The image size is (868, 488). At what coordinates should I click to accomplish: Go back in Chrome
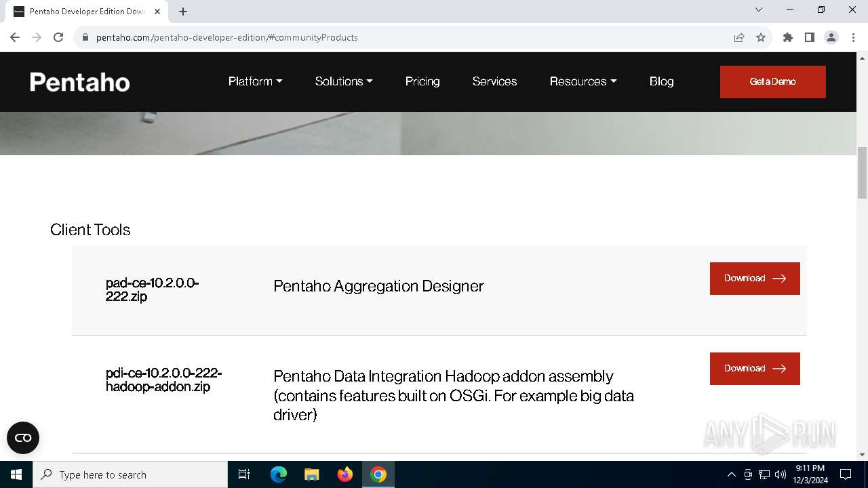click(x=15, y=37)
